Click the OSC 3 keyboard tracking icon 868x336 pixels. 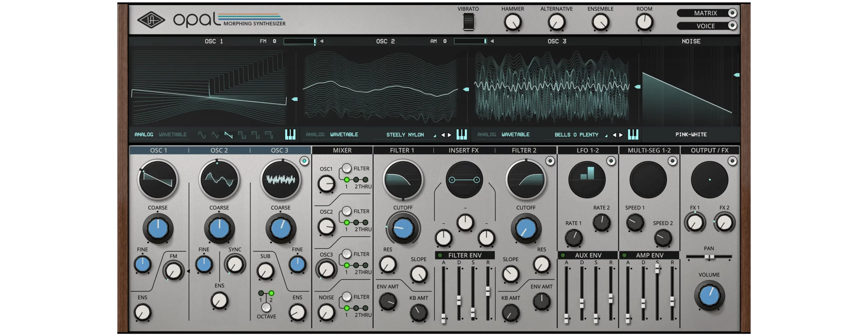633,134
